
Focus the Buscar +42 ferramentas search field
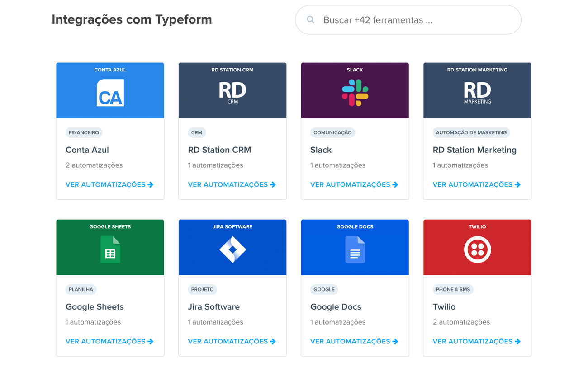(408, 20)
